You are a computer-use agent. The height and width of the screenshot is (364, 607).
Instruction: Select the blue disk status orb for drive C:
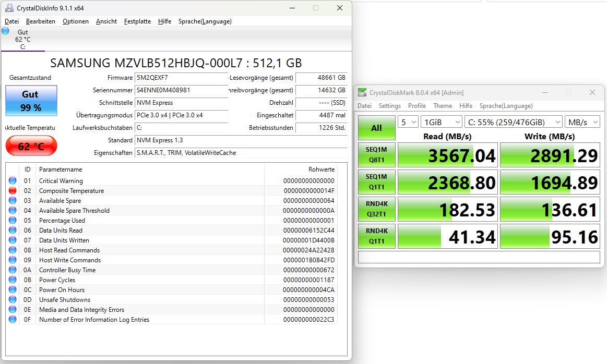coord(5,31)
